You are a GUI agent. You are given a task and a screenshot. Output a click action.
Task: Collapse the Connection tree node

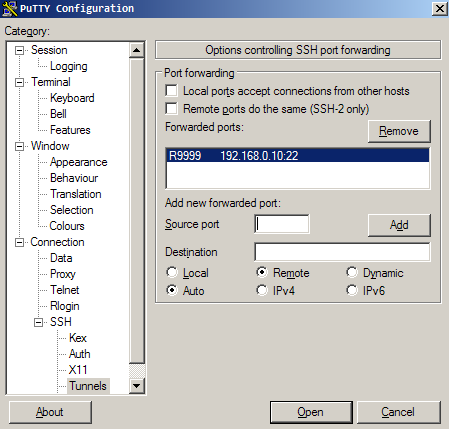point(20,242)
